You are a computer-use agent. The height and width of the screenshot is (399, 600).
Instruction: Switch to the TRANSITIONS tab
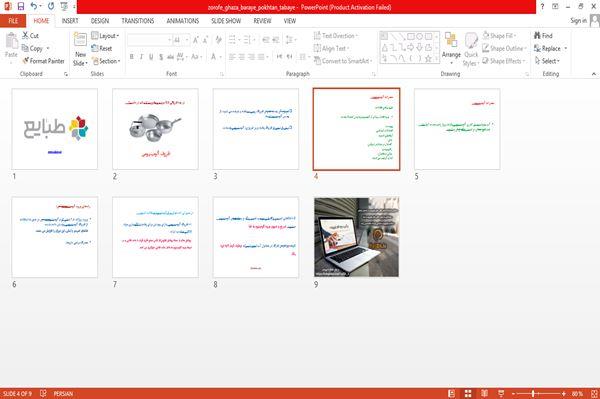(x=138, y=21)
